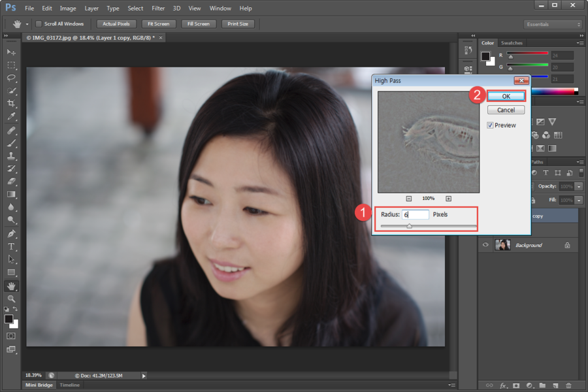
Task: Select the Horizontal Type tool
Action: pos(11,246)
